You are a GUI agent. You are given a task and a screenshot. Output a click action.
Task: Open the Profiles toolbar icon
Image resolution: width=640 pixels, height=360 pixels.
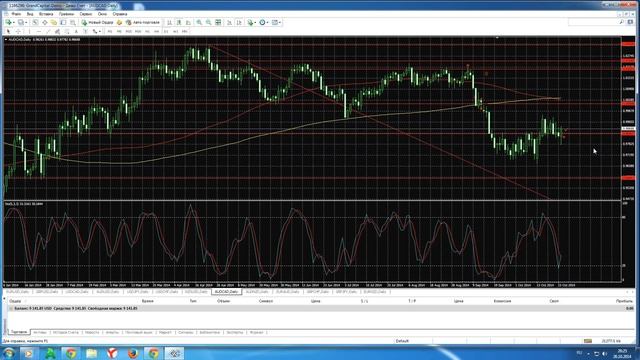(21, 22)
